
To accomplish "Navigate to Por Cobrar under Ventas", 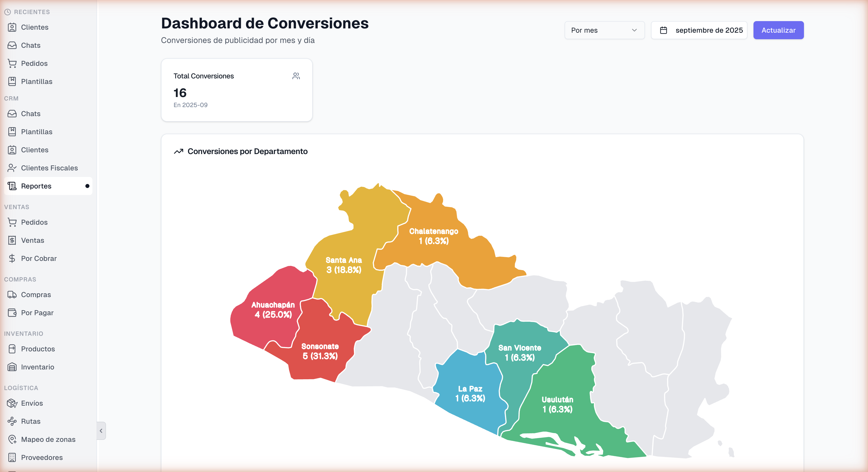I will point(39,258).
